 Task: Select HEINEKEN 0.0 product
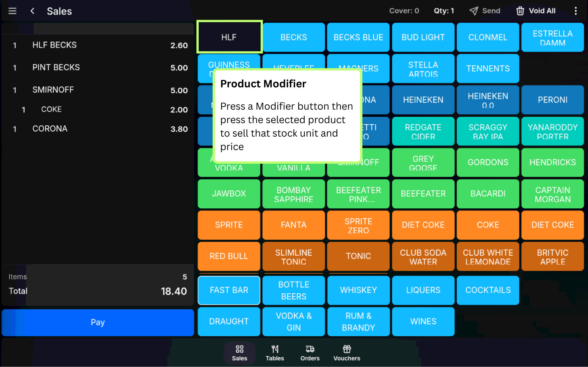[x=488, y=100]
